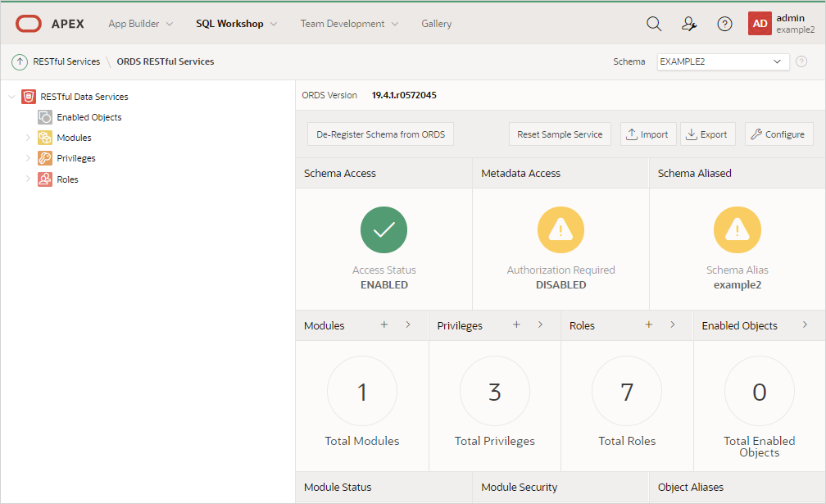Click the AD user avatar
Viewport: 826px width, 504px height.
760,24
